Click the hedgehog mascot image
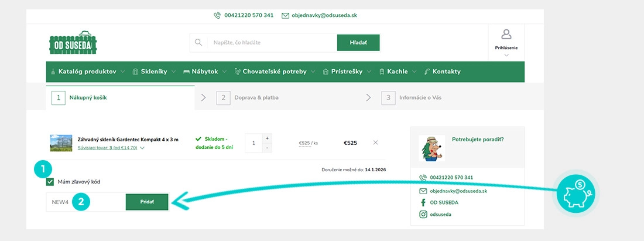644x241 pixels. [431, 148]
